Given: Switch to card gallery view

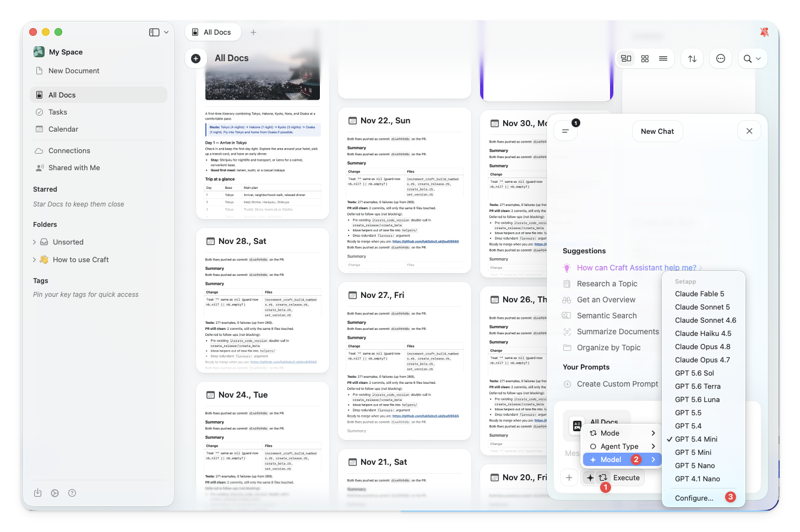Looking at the screenshot, I should [626, 58].
